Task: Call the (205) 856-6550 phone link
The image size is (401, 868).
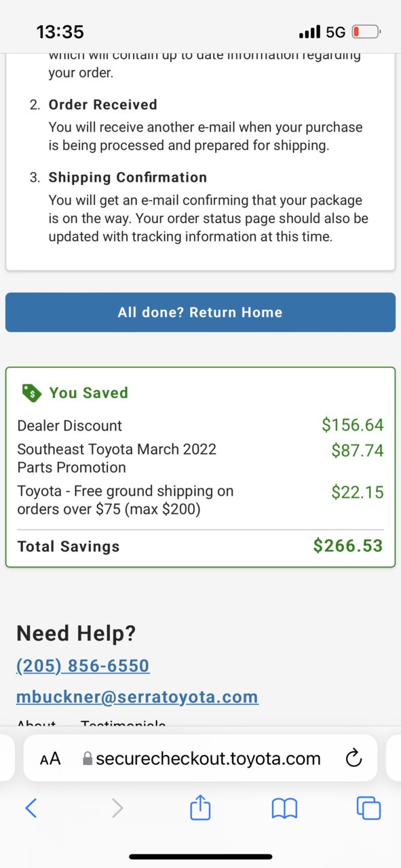Action: tap(83, 666)
